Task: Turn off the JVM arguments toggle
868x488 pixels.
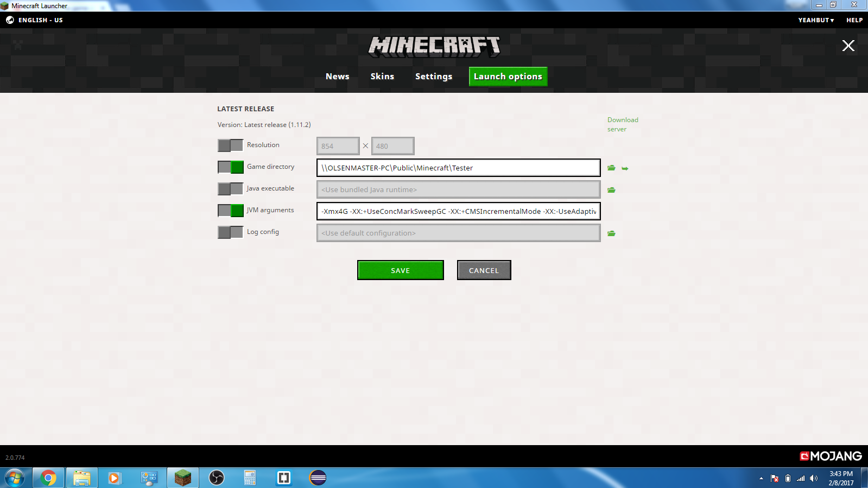Action: coord(230,211)
